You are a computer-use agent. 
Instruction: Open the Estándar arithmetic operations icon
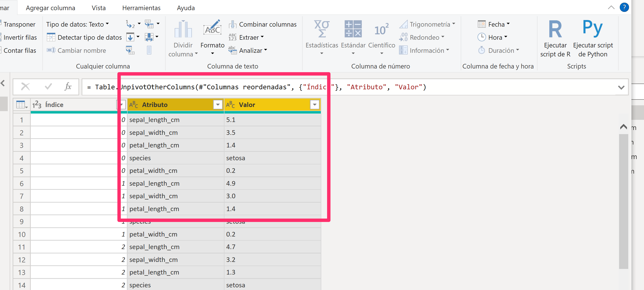[x=353, y=29]
